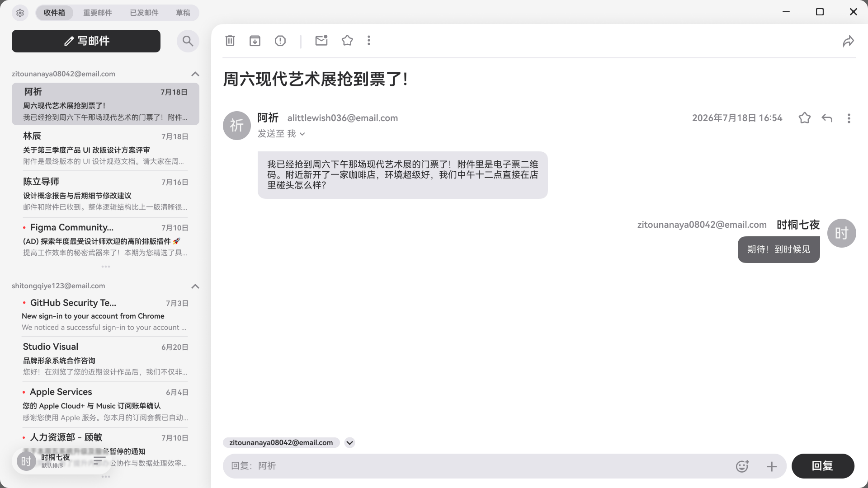The image size is (868, 488).
Task: Click the account avatar at bottom left
Action: tap(26, 461)
